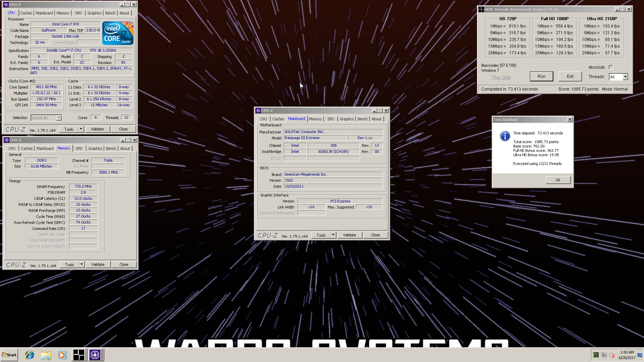Screen dimensions: 644x362
Task: Click Validate in the top-left CPU window
Action: click(x=97, y=129)
